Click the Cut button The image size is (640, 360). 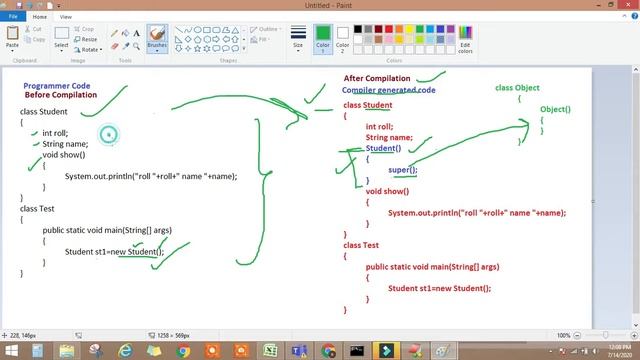pyautogui.click(x=33, y=29)
